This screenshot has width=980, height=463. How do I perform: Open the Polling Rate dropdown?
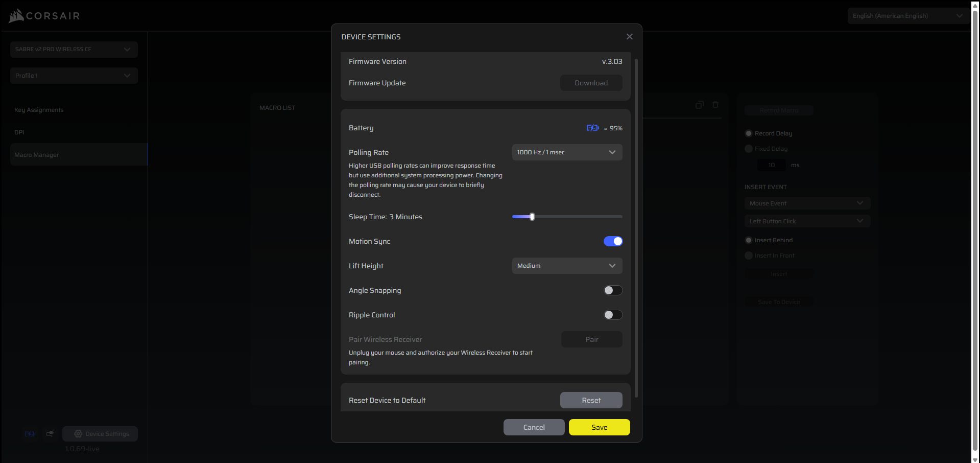(x=567, y=152)
